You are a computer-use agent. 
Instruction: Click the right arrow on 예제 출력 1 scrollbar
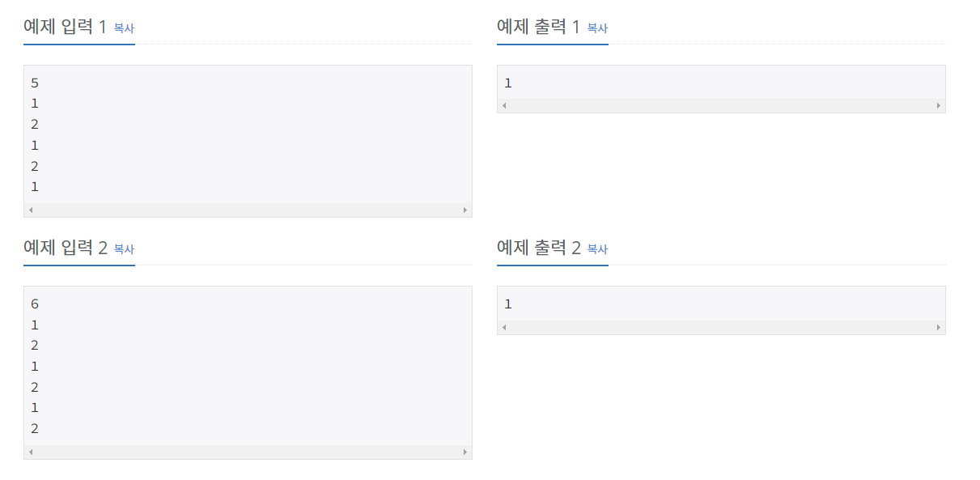(937, 105)
